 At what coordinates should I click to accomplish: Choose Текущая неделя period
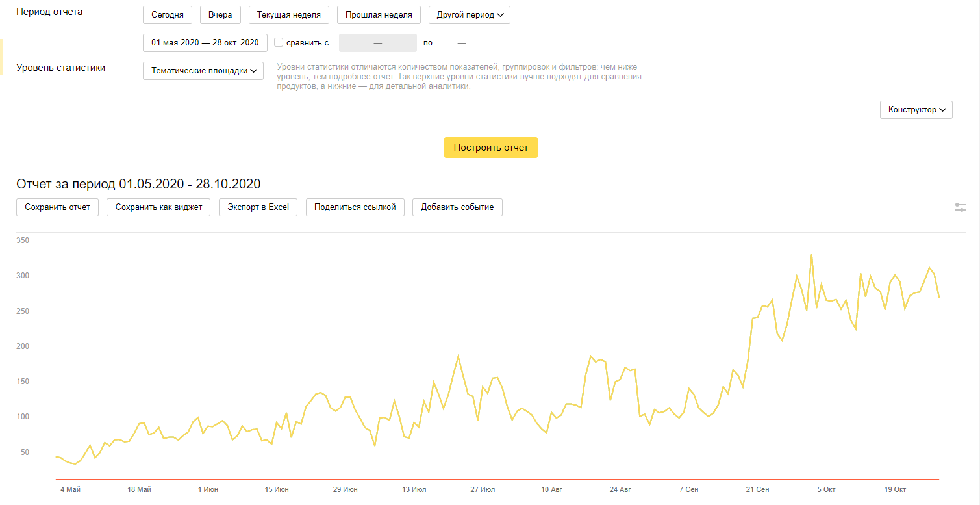coord(288,15)
